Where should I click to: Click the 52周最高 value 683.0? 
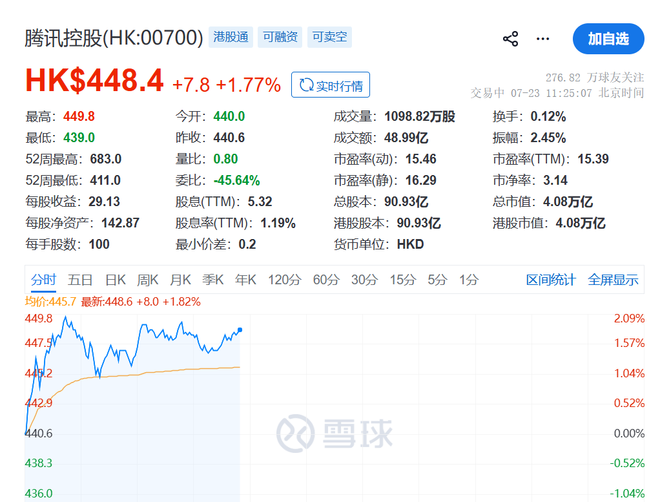(x=106, y=159)
